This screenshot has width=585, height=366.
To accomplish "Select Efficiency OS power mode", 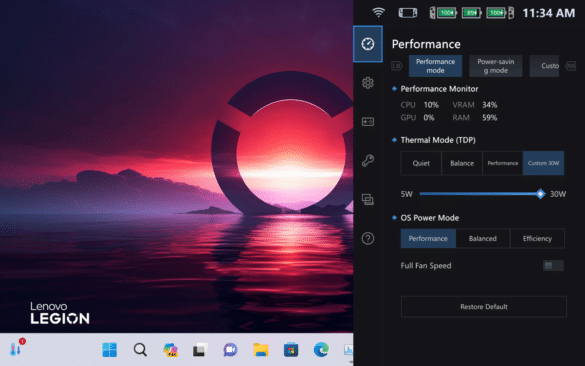I will [x=537, y=238].
